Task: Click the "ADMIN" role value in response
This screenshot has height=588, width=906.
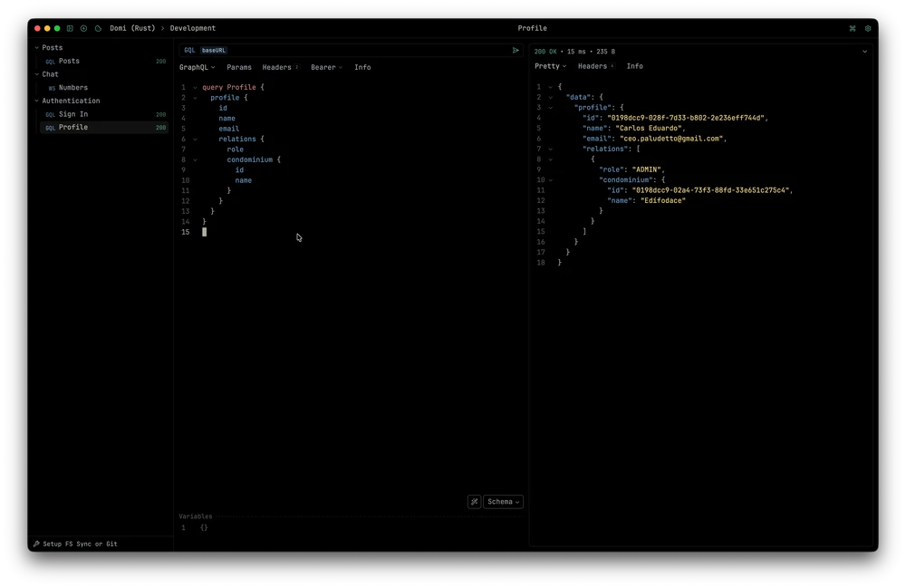Action: pos(649,169)
